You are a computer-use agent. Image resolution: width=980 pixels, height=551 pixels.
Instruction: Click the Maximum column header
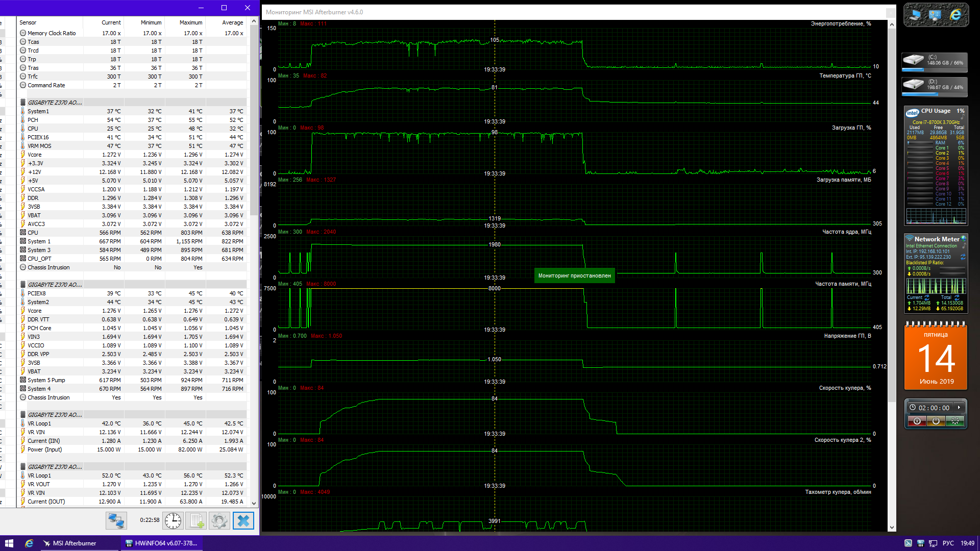click(190, 22)
